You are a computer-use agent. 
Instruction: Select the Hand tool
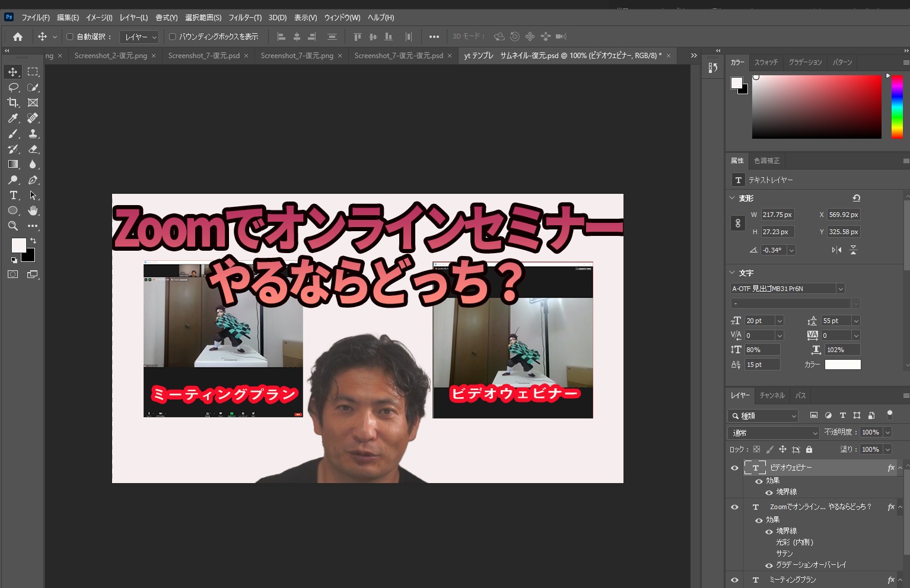33,210
